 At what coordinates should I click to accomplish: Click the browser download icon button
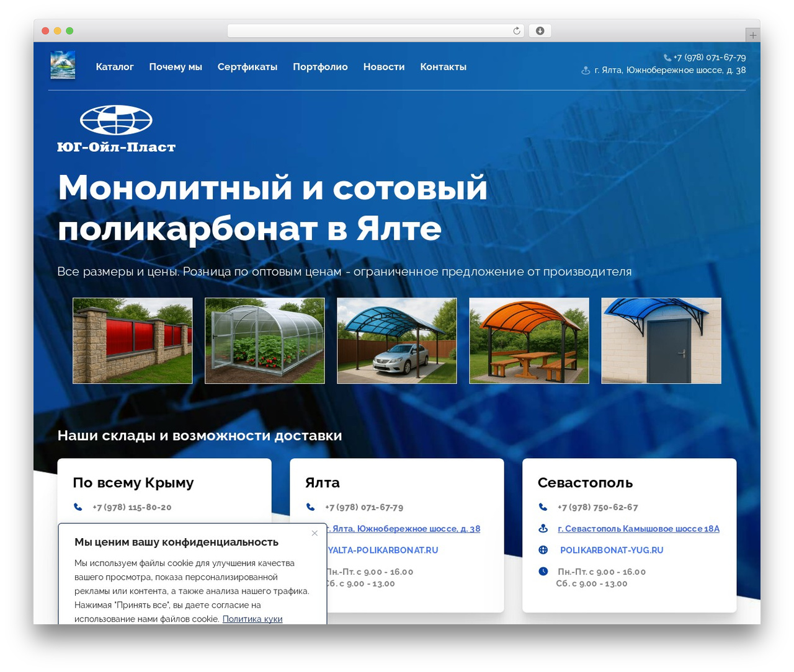point(540,31)
